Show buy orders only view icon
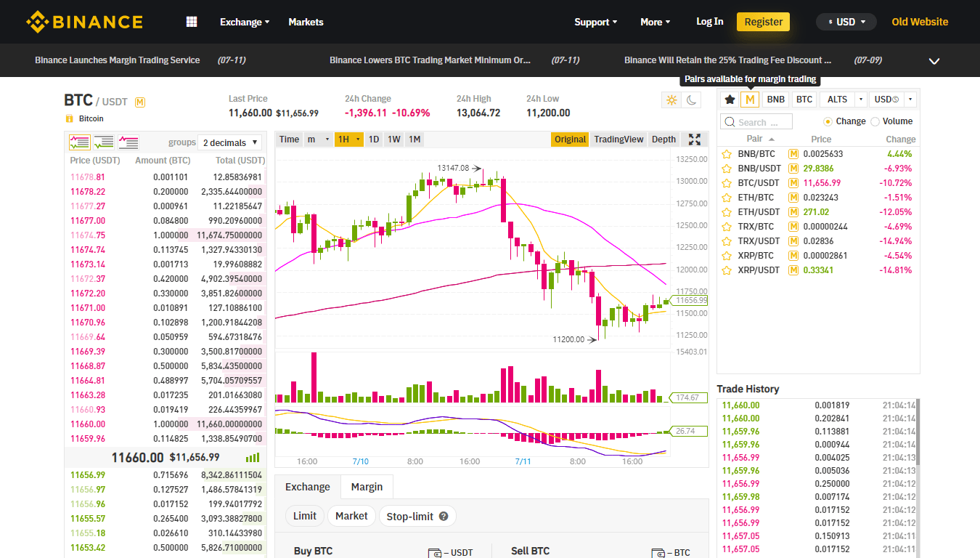 104,142
